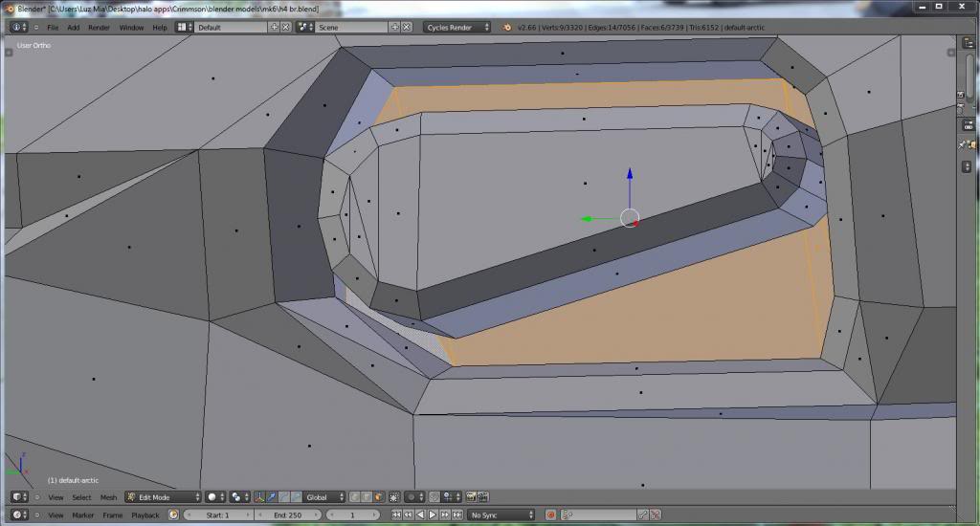Click the OpenGL render image icon
The height and width of the screenshot is (526, 980).
(x=470, y=497)
